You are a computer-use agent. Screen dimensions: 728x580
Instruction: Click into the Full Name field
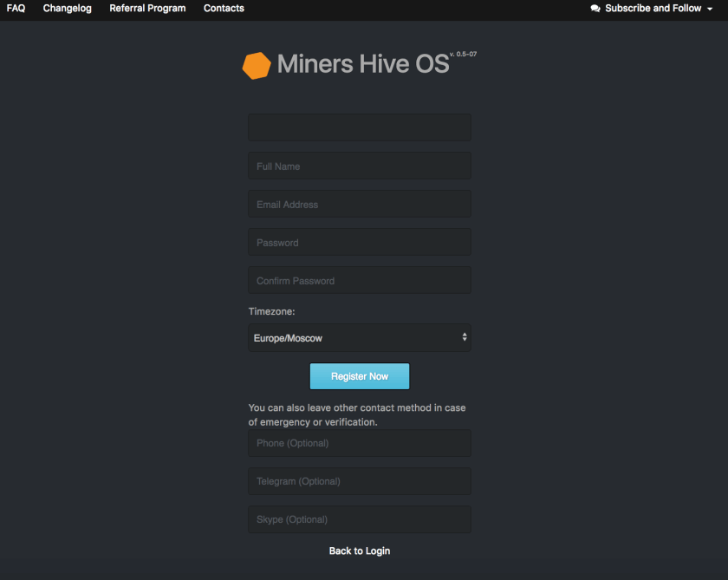pyautogui.click(x=359, y=166)
